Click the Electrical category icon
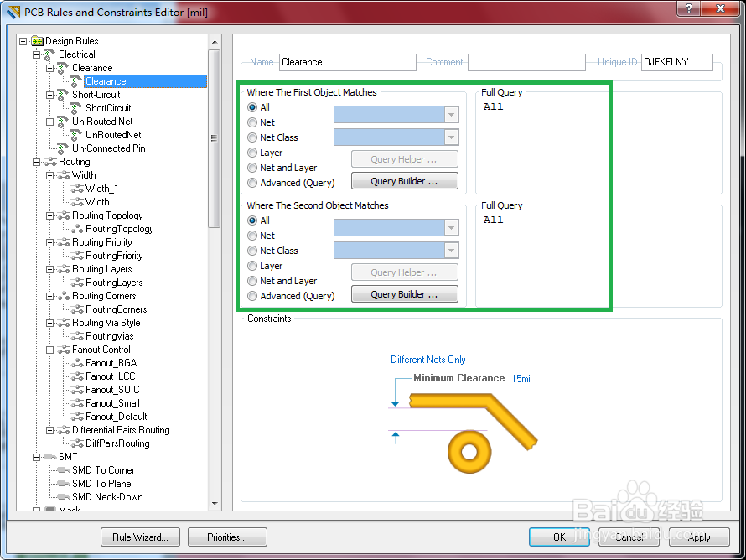Image resolution: width=746 pixels, height=560 pixels. coord(49,54)
